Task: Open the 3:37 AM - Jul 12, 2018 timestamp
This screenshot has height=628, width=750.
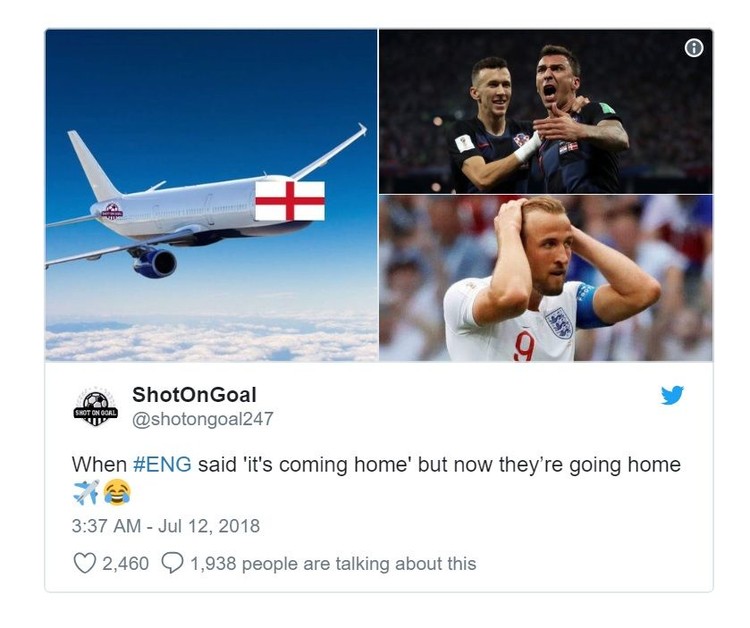Action: click(165, 526)
